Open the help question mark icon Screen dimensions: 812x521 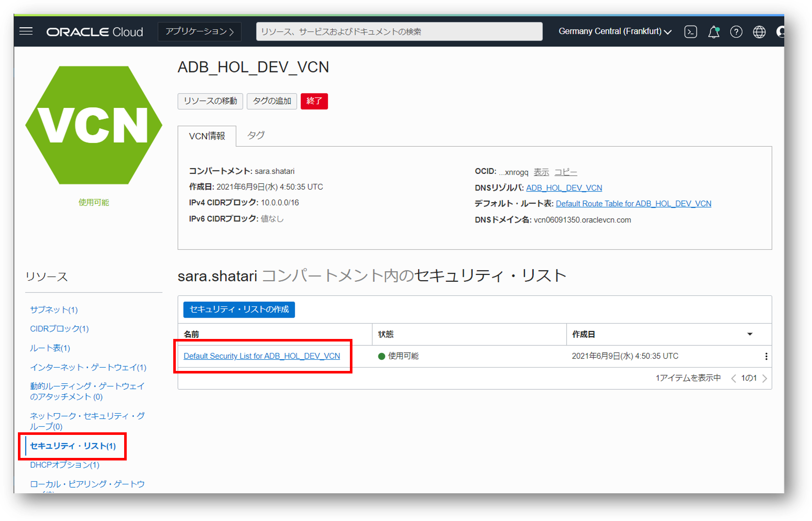736,32
